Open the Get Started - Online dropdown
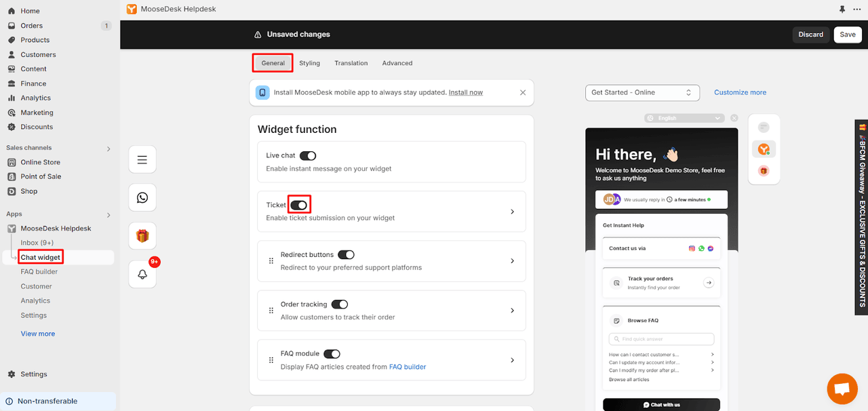The image size is (868, 411). 642,92
